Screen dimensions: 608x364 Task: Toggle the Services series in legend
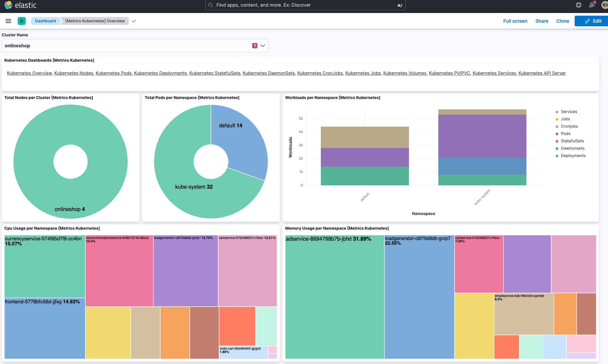click(x=569, y=112)
